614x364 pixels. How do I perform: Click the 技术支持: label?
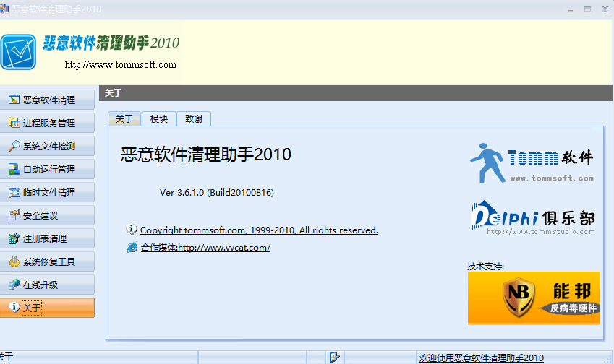pos(485,266)
